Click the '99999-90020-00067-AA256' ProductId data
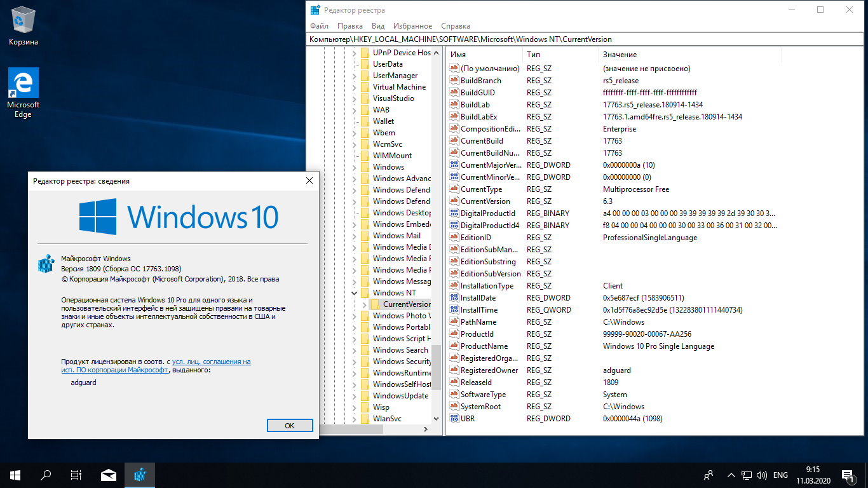Viewport: 868px width, 488px height. [x=647, y=334]
